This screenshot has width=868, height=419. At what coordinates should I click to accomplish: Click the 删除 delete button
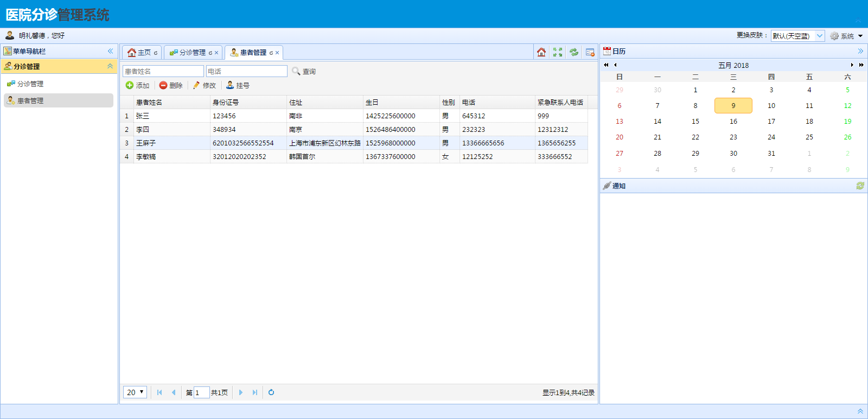[171, 85]
